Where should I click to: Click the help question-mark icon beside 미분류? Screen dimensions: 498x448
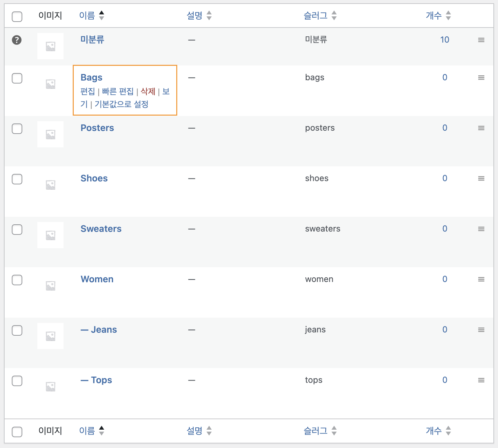coord(17,40)
